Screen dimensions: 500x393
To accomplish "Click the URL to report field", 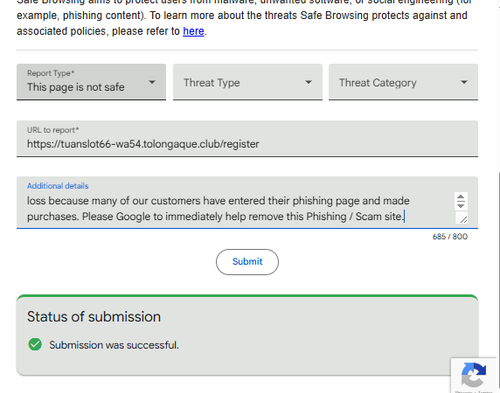I will [x=247, y=139].
